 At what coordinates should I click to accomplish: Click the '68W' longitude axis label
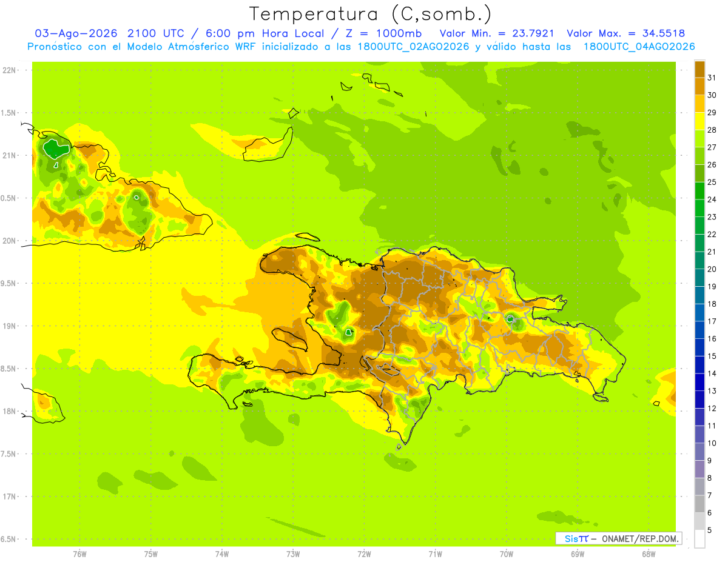[649, 554]
